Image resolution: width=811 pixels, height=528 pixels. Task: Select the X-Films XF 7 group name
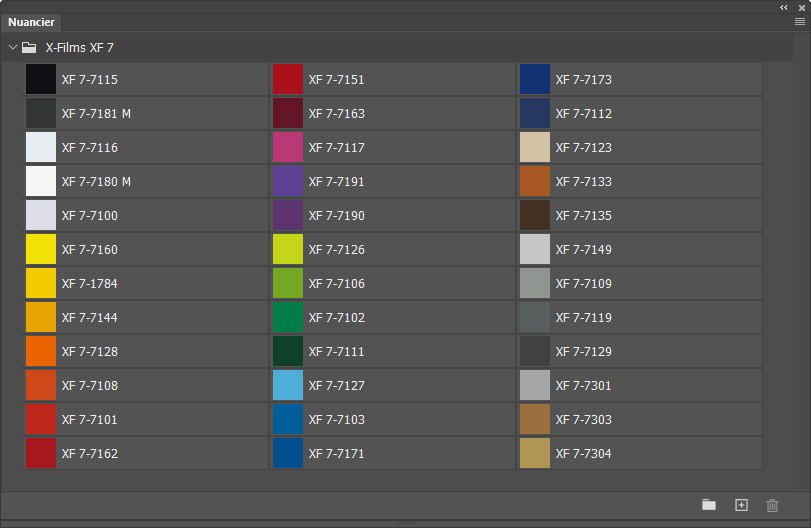(80, 48)
